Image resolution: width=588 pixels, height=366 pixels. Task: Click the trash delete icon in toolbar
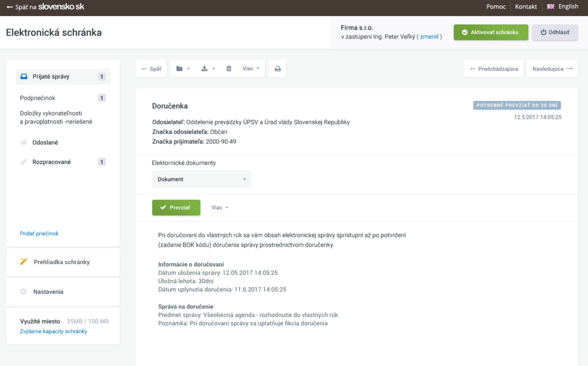click(x=229, y=69)
